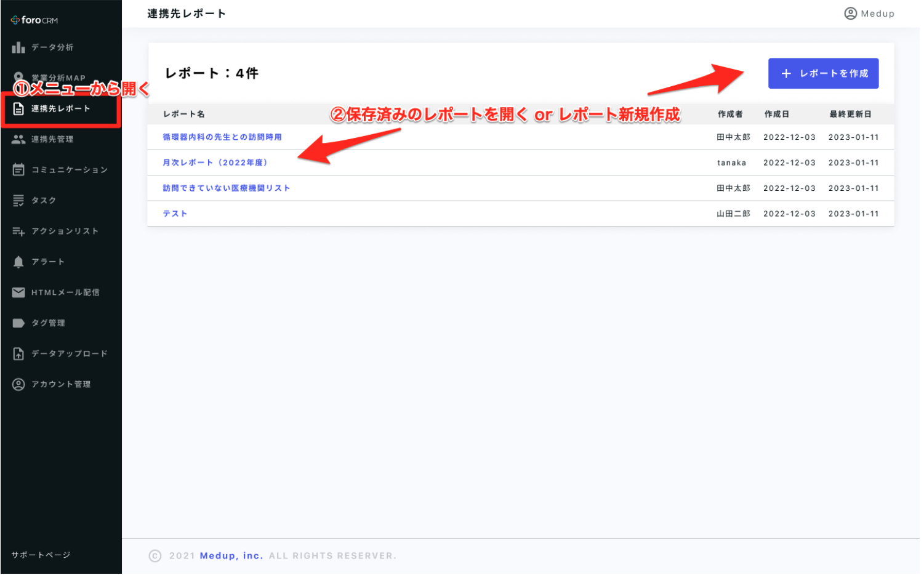Open the テスト report
This screenshot has width=924, height=575.
click(175, 214)
